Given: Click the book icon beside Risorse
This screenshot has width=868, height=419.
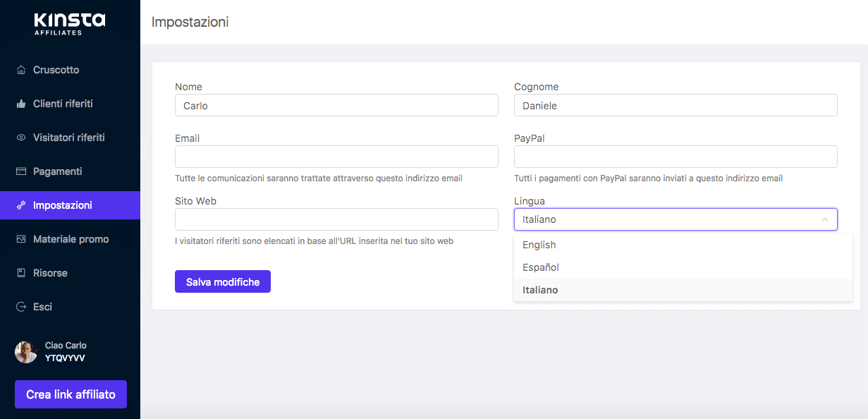Looking at the screenshot, I should pyautogui.click(x=20, y=273).
